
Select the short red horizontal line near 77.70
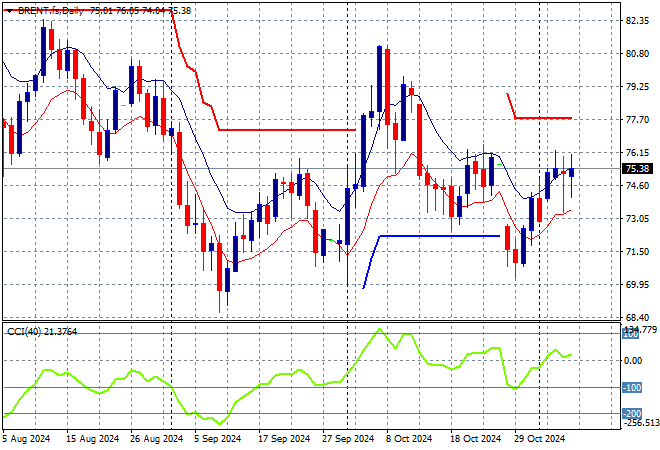coord(545,118)
